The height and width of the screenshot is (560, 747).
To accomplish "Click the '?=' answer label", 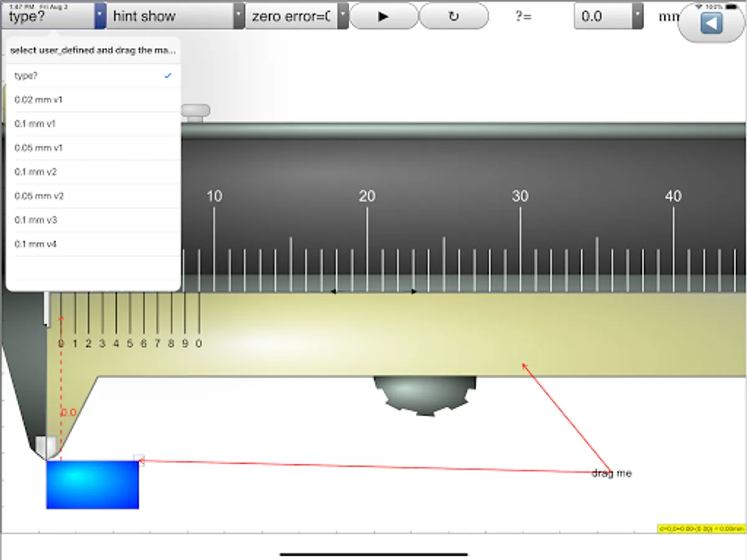I will (x=524, y=16).
